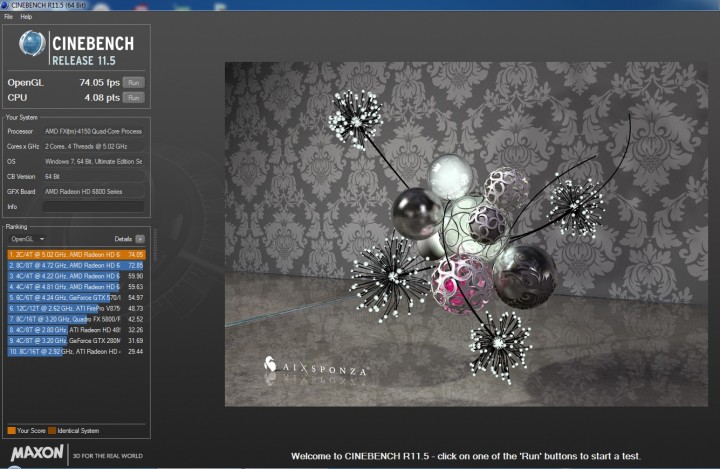Image resolution: width=720 pixels, height=469 pixels.
Task: Open the Help menu
Action: [26, 17]
